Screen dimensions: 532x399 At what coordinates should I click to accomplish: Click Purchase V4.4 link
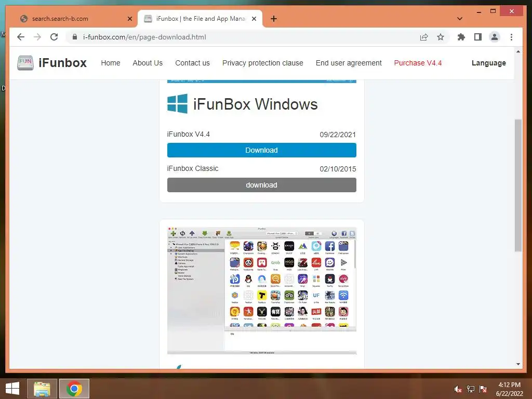[418, 63]
